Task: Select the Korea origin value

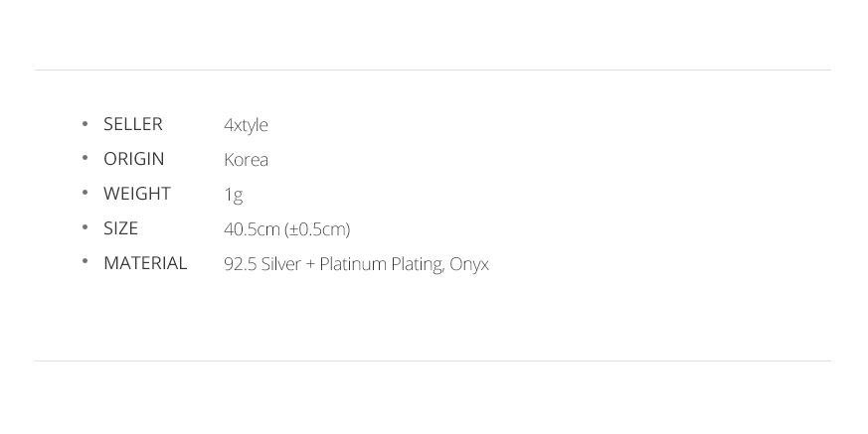Action: 246,160
